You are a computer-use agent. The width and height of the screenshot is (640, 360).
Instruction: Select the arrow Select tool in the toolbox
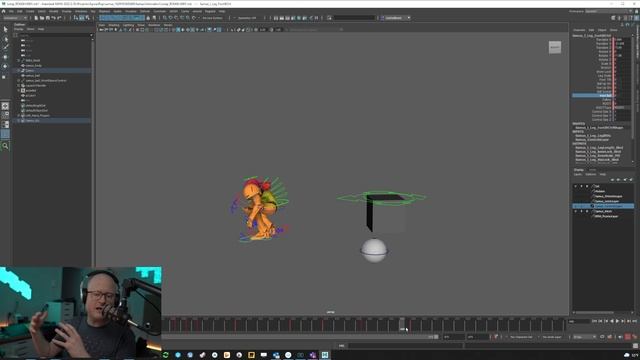point(5,29)
